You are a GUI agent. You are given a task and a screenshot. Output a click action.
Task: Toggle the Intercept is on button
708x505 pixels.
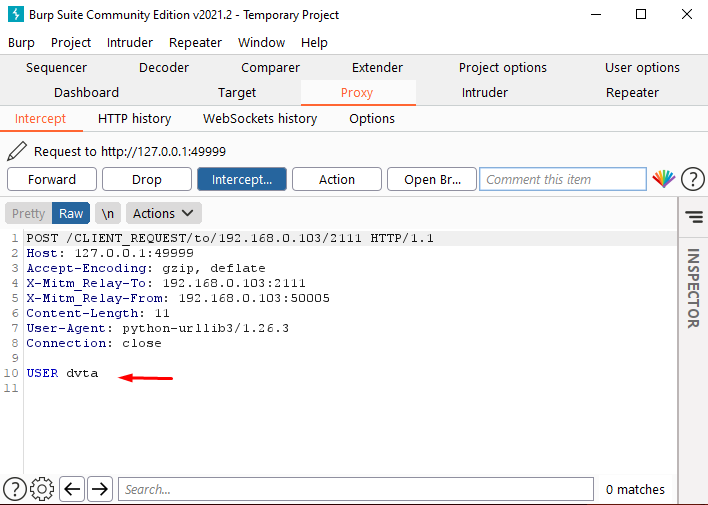pyautogui.click(x=242, y=179)
